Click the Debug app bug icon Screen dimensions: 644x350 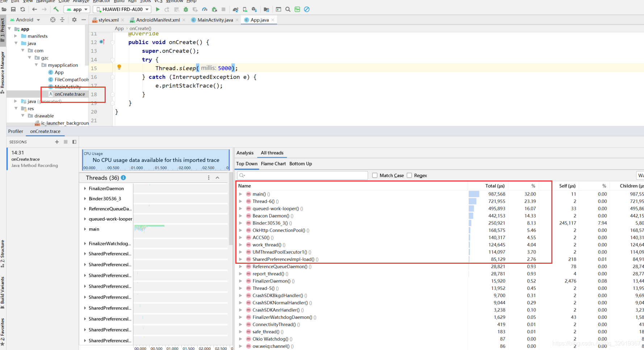[x=186, y=9]
